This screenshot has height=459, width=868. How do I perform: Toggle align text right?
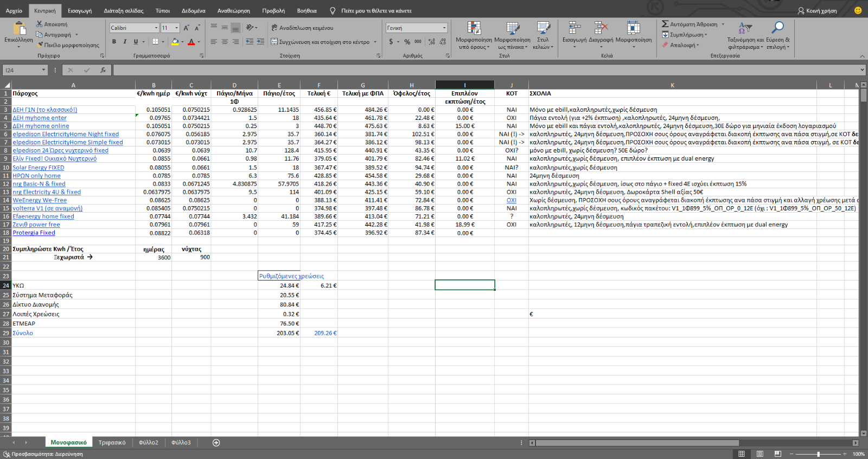click(235, 42)
